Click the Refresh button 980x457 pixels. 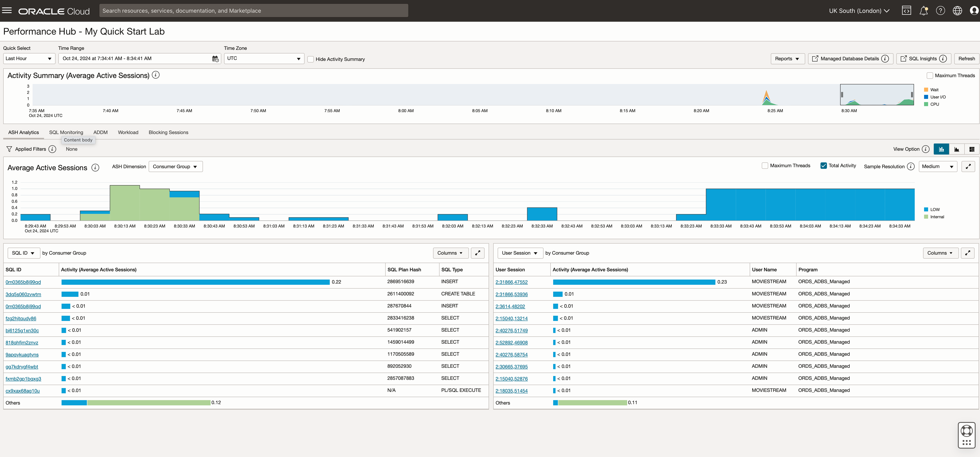(x=966, y=58)
